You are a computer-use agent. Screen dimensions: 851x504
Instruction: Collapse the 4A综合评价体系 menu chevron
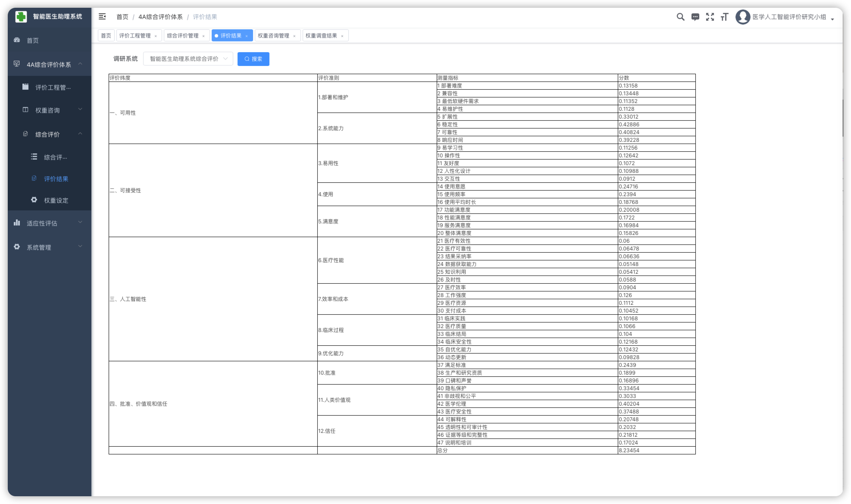80,64
